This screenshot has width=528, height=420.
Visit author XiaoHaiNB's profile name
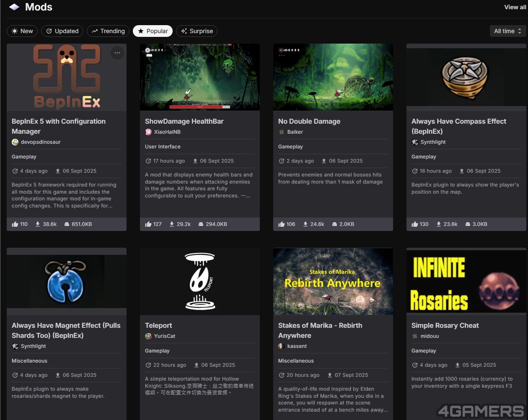coord(167,132)
